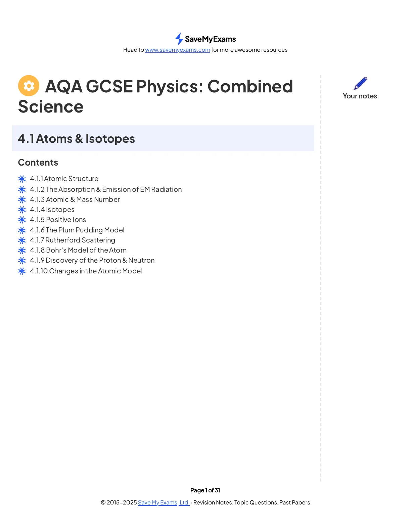Click the asterisk bullet beside Isotopes entry

coord(22,210)
